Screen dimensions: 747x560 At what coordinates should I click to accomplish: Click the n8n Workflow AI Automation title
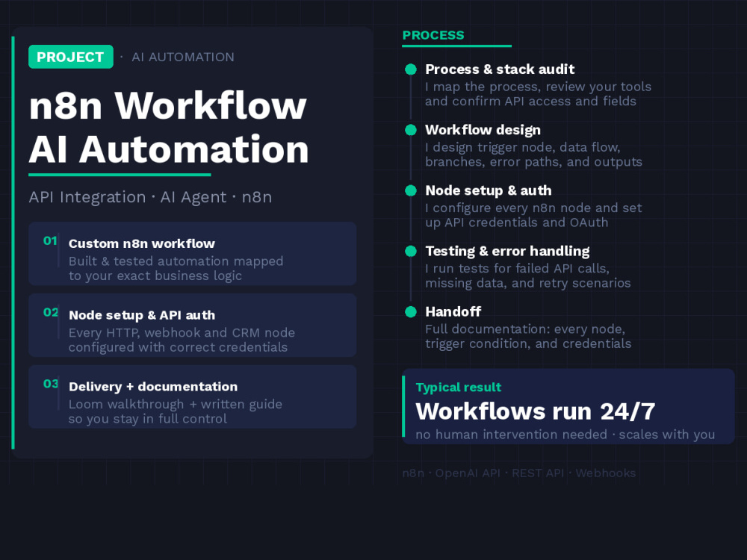(x=169, y=127)
